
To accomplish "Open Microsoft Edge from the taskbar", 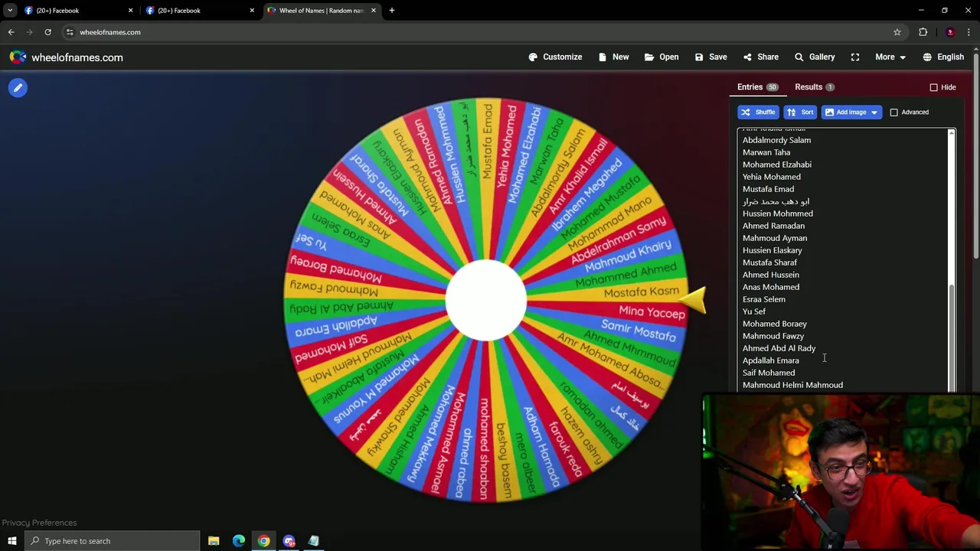I will (x=239, y=541).
